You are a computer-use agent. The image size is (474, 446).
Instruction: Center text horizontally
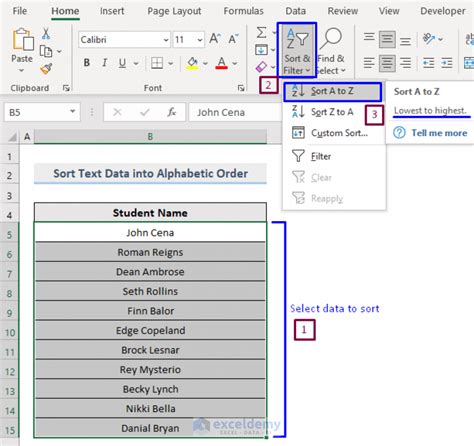387,63
